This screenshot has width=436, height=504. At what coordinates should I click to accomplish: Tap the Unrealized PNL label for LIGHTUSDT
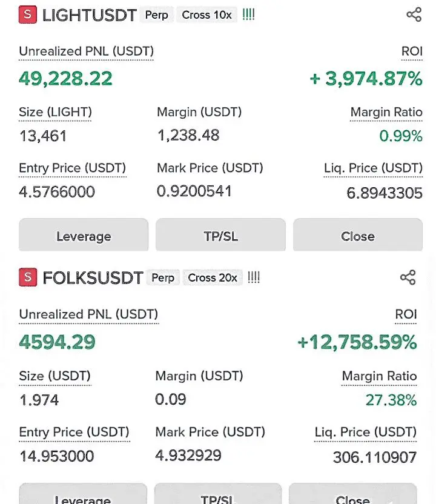[x=87, y=51]
